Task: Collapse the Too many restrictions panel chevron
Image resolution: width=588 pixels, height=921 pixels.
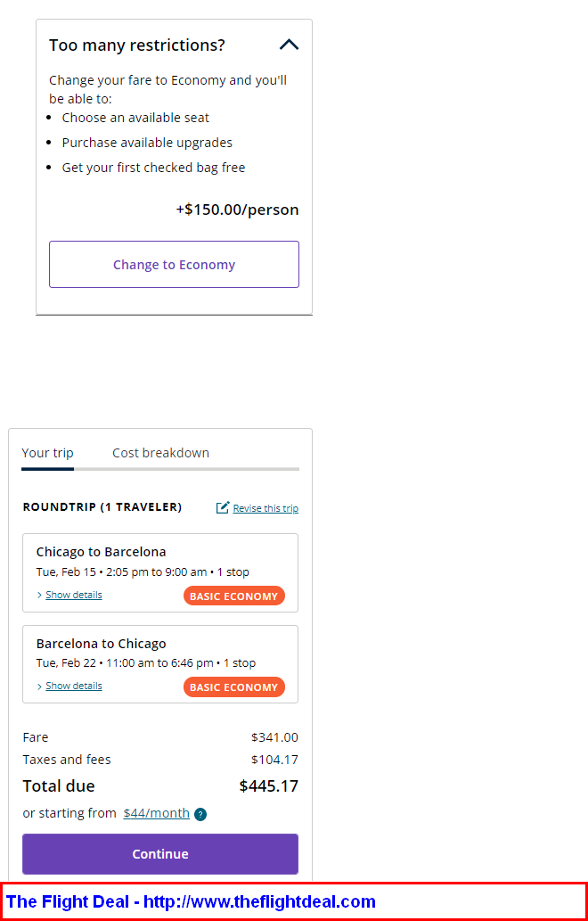Action: point(289,45)
